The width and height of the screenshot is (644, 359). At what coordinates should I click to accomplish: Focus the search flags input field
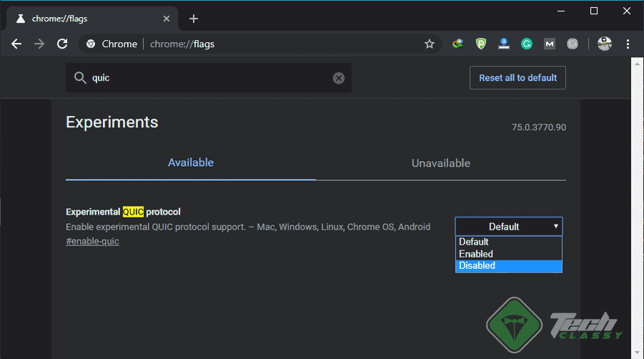(209, 78)
